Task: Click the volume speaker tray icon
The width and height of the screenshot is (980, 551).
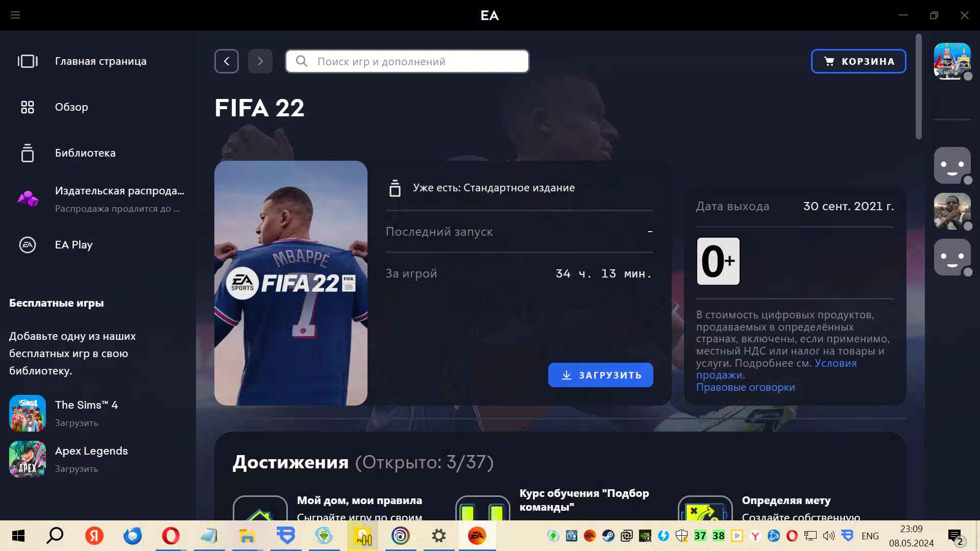Action: (x=829, y=536)
